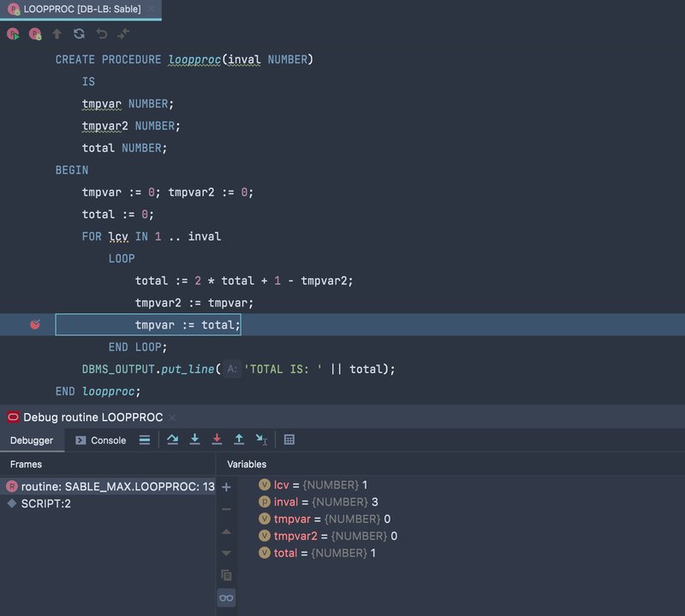This screenshot has height=616, width=685.
Task: Click the put_line method call in the code
Action: pos(188,370)
